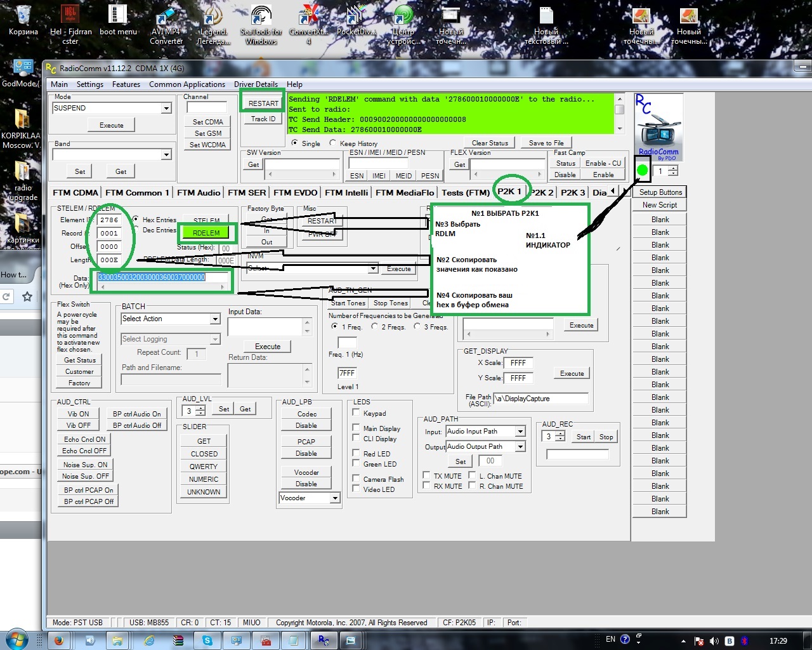Enable the Keypad LED checkbox
The width and height of the screenshot is (812, 650).
tap(356, 413)
